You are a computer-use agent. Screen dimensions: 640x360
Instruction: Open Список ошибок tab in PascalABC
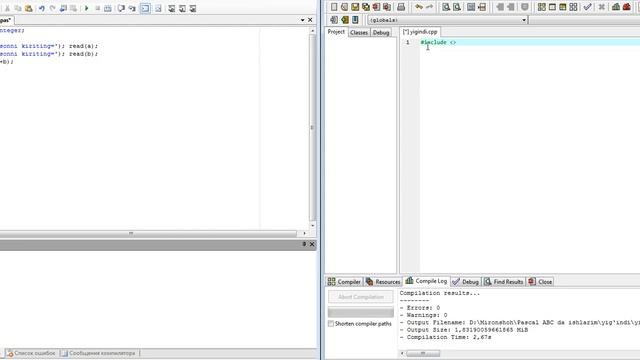pyautogui.click(x=31, y=353)
